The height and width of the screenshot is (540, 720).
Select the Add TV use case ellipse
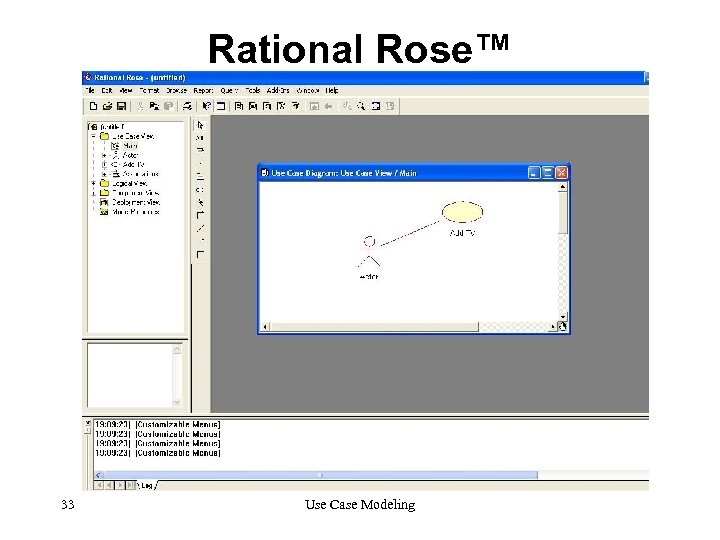pos(462,212)
